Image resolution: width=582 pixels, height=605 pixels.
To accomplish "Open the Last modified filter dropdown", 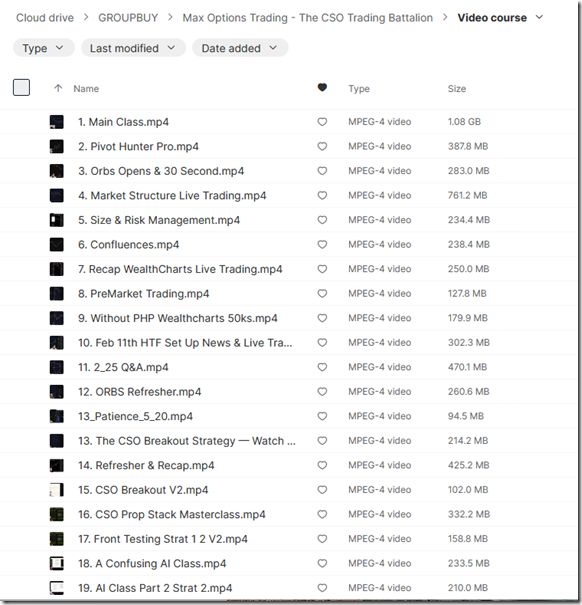I will click(x=133, y=48).
